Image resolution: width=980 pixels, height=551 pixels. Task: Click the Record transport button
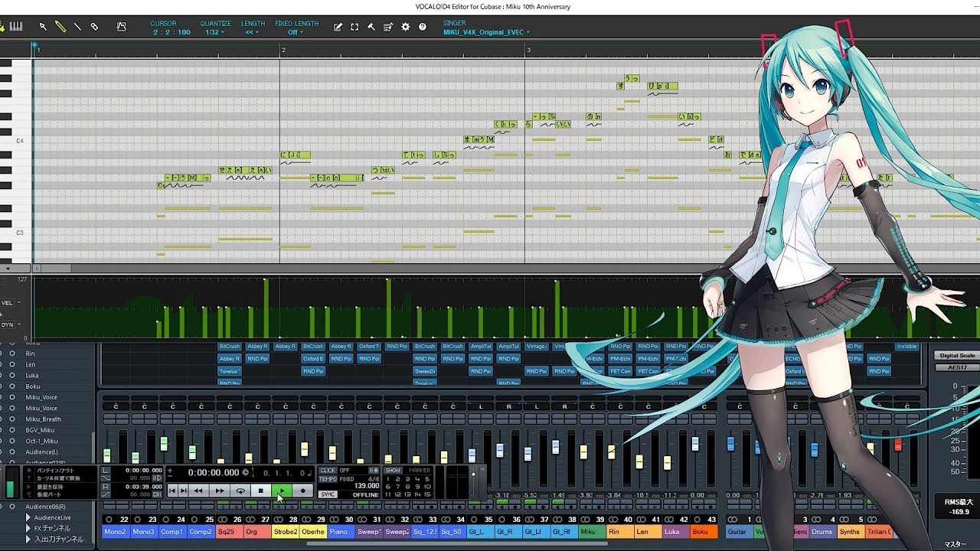point(303,491)
